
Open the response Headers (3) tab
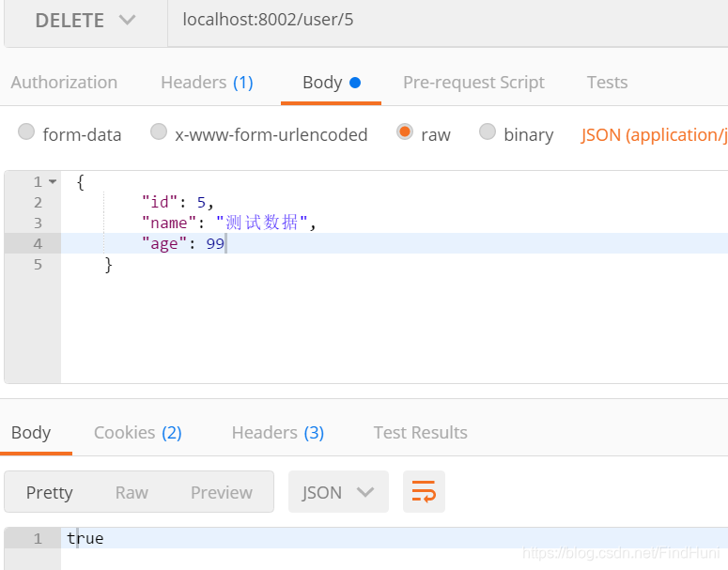(278, 433)
